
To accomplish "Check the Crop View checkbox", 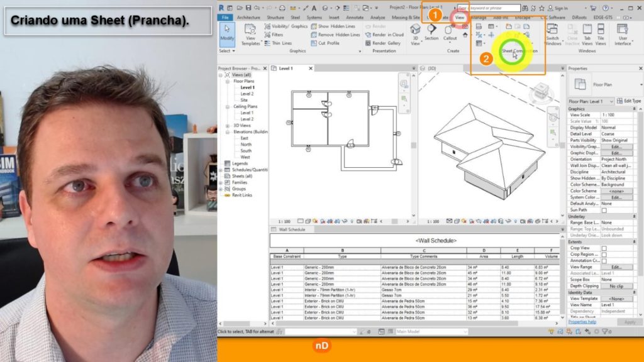I will [604, 248].
